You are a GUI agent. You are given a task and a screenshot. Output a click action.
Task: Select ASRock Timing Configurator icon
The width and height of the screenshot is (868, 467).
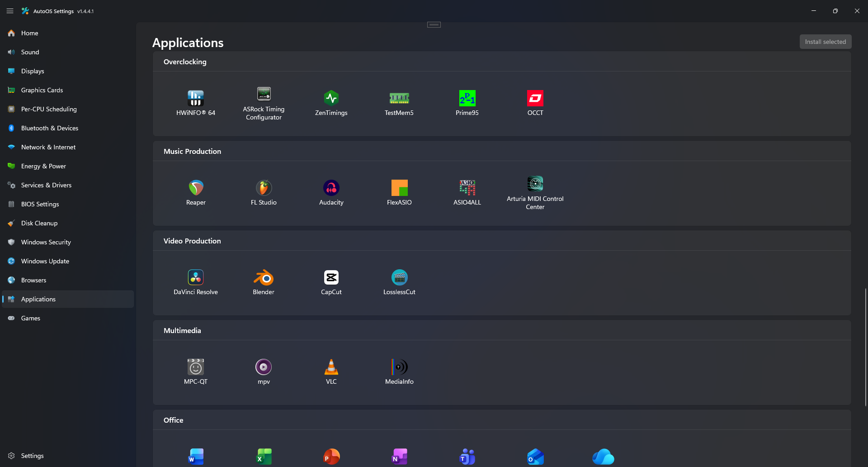[x=264, y=94]
